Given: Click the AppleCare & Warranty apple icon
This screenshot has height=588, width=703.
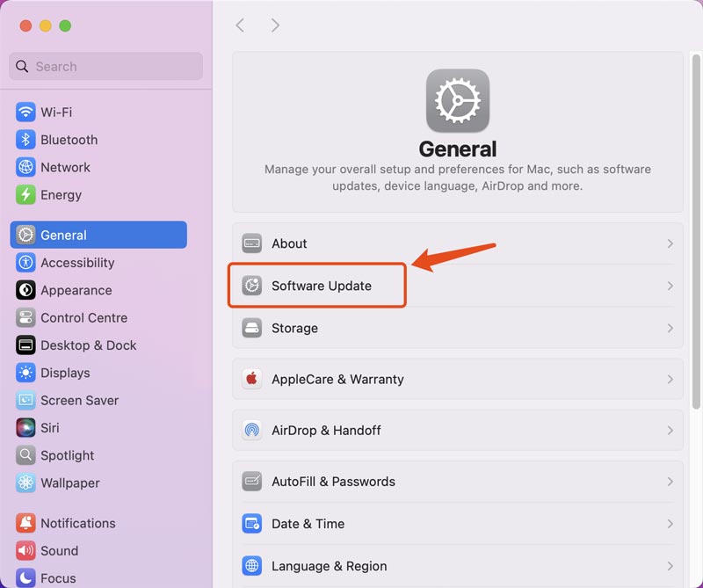Looking at the screenshot, I should tap(252, 379).
